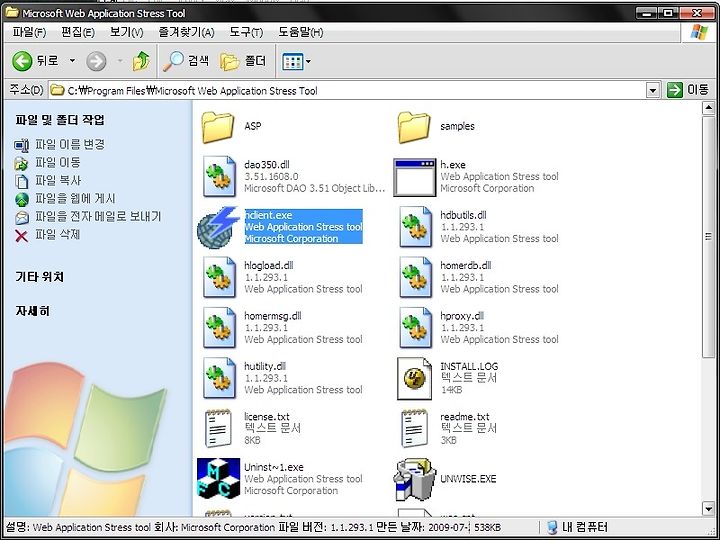Select the license.txt notepad icon
Screen dimensions: 720x540
218,428
